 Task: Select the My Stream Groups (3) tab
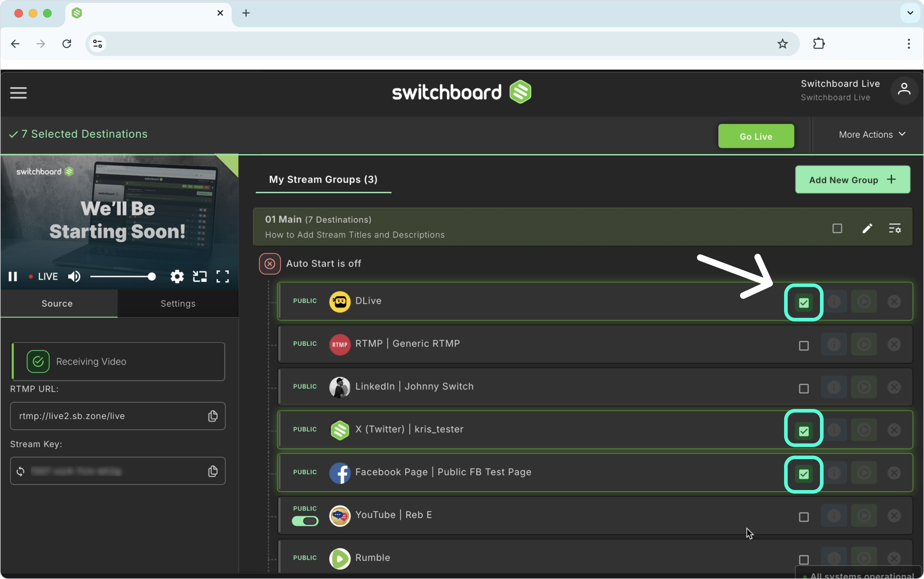[324, 179]
